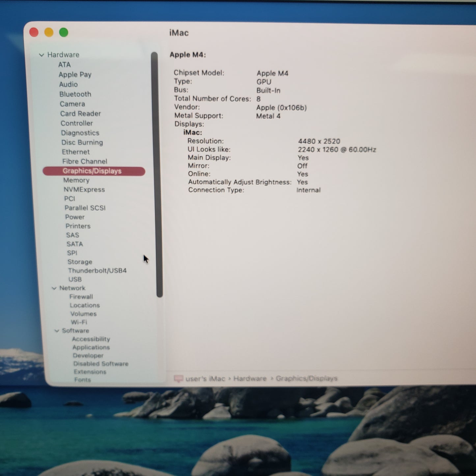Image resolution: width=476 pixels, height=476 pixels.
Task: Select Bluetooth in the Hardware sidebar
Action: click(75, 94)
